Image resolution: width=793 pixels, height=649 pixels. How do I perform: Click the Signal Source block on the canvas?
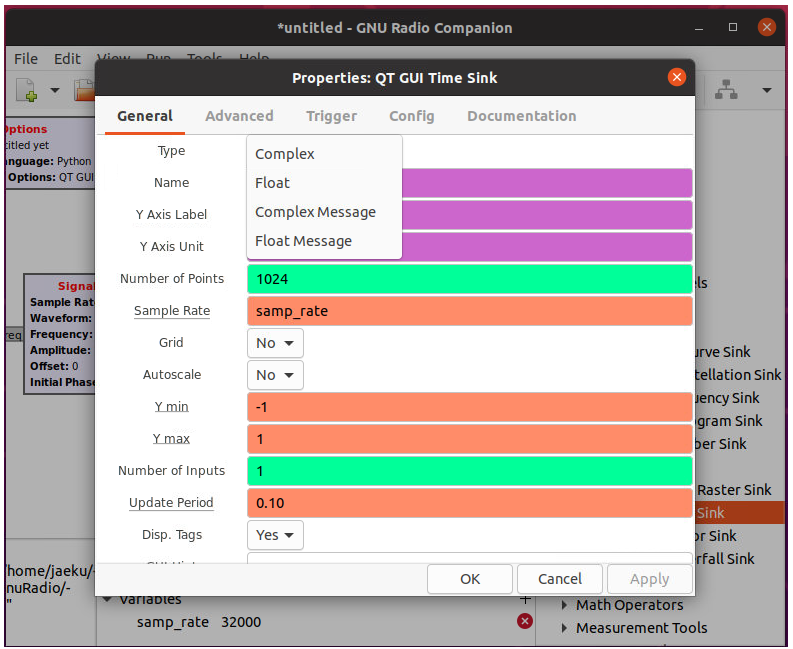click(x=59, y=334)
